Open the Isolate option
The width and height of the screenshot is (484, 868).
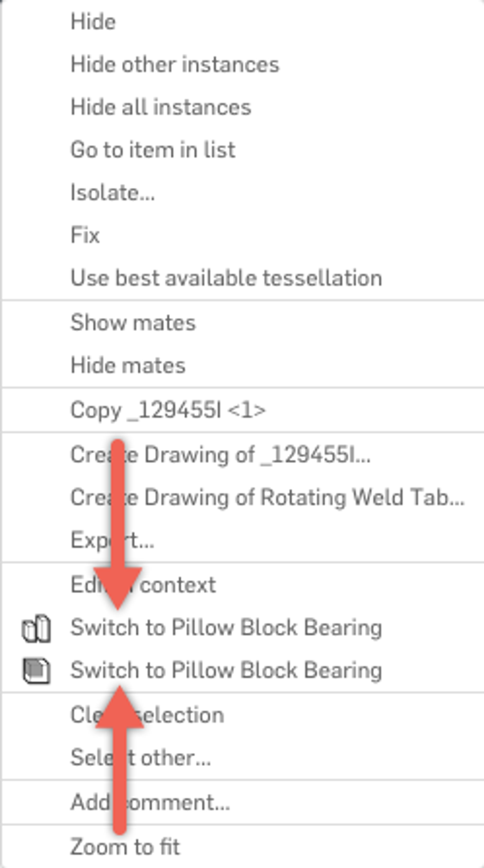tap(112, 192)
